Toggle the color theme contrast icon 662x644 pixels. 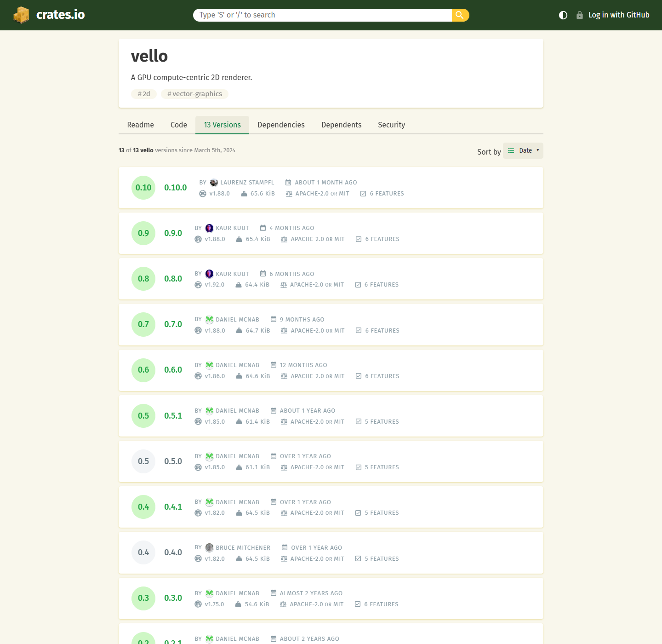click(563, 15)
